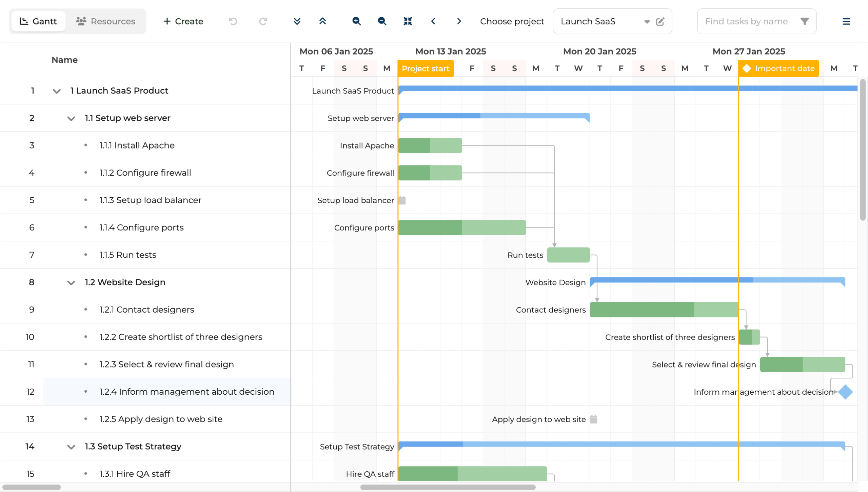The height and width of the screenshot is (492, 868).
Task: Click Setup load balancer calendar icon
Action: 402,200
